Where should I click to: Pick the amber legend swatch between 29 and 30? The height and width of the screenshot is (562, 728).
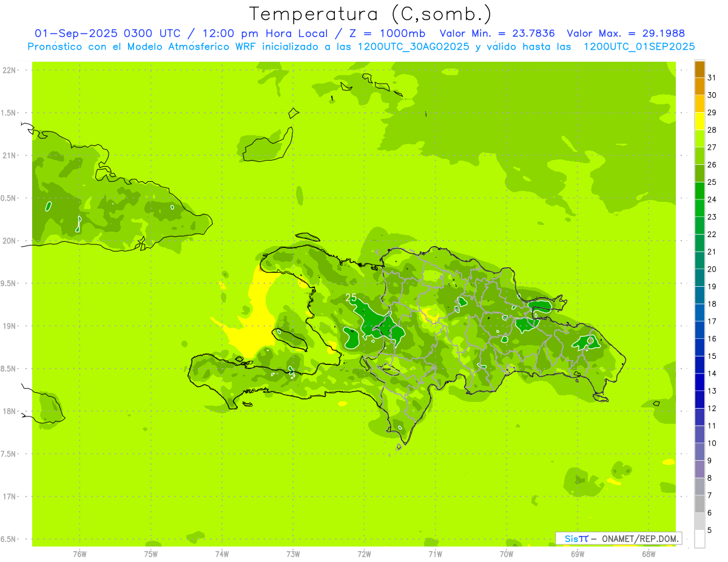(x=699, y=104)
